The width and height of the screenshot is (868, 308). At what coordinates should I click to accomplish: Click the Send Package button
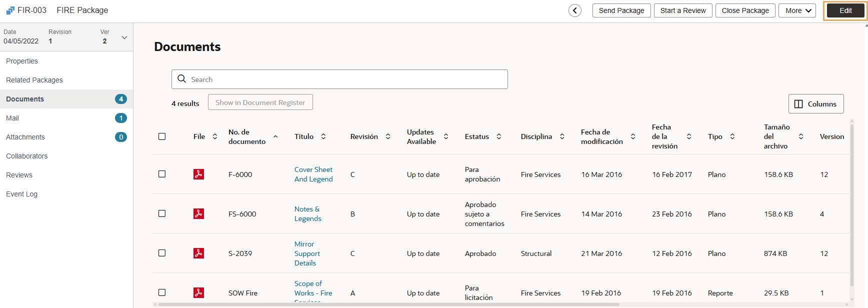pyautogui.click(x=621, y=10)
